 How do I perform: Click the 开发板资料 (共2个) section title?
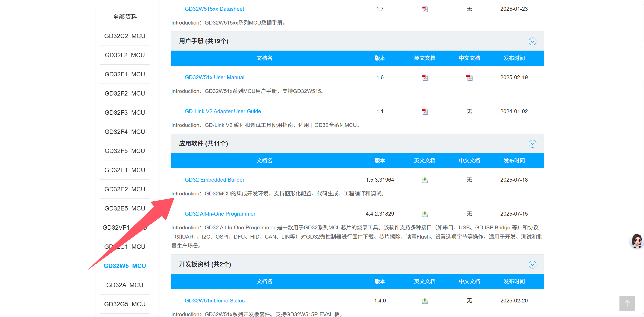pos(205,264)
